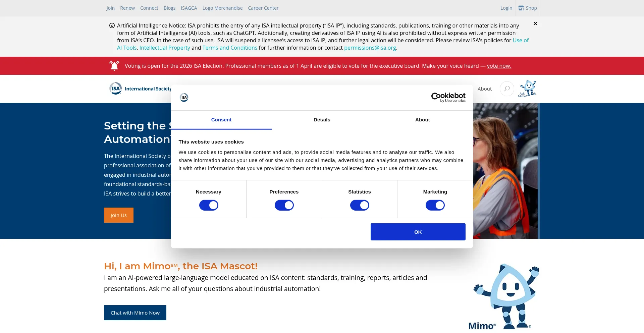Screen dimensions: 644x333
Task: Open the search magnifier icon
Action: point(507,89)
